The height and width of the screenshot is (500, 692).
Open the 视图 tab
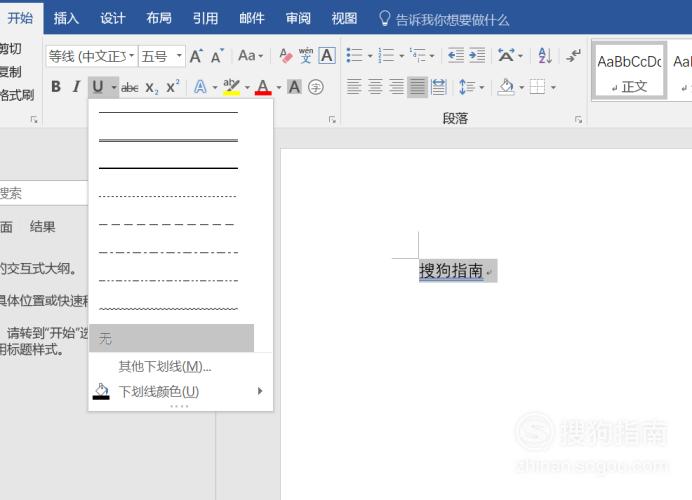pyautogui.click(x=344, y=18)
